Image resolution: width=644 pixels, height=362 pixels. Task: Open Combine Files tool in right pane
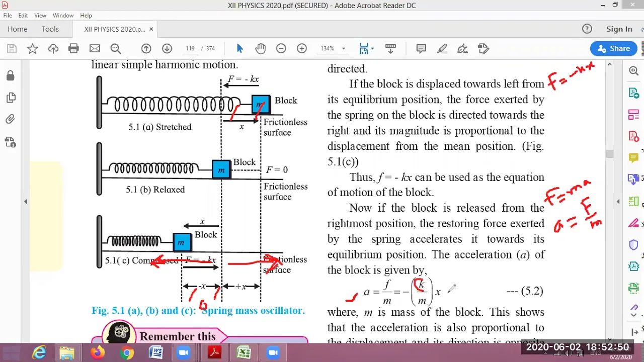[634, 179]
